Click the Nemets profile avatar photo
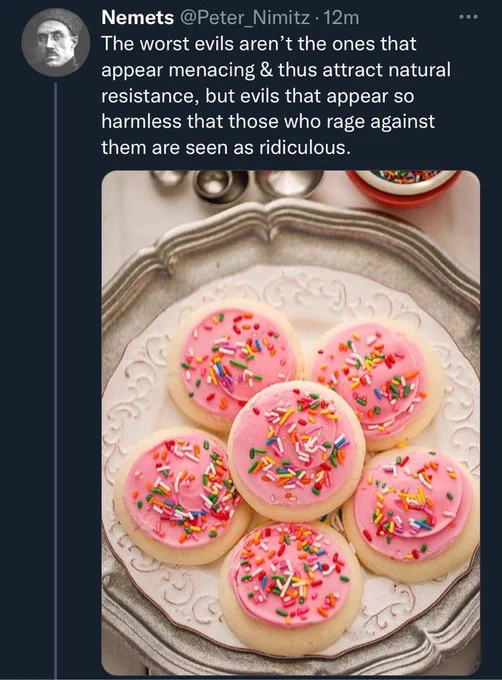 [x=55, y=42]
